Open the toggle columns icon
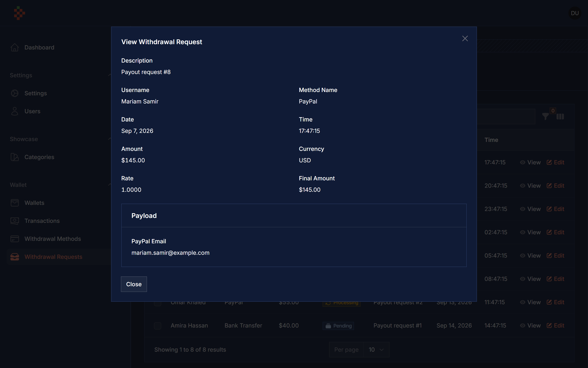 coord(560,117)
